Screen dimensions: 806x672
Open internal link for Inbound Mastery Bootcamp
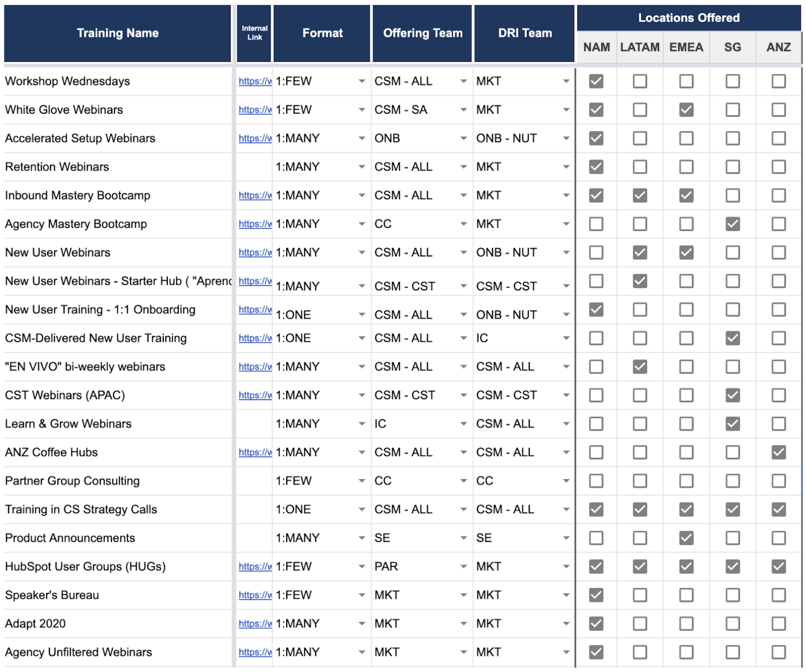pyautogui.click(x=254, y=195)
